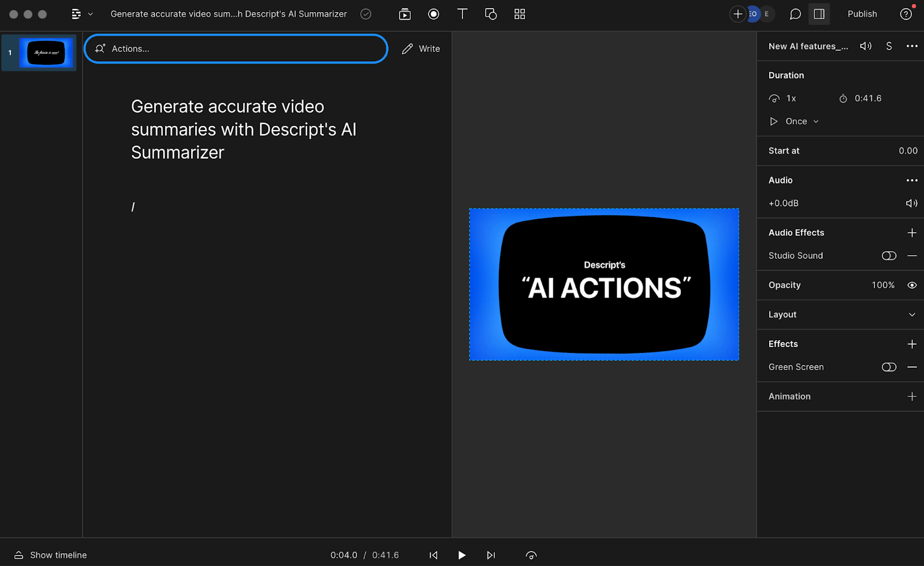Toggle the properties sidebar panel icon

pyautogui.click(x=819, y=14)
